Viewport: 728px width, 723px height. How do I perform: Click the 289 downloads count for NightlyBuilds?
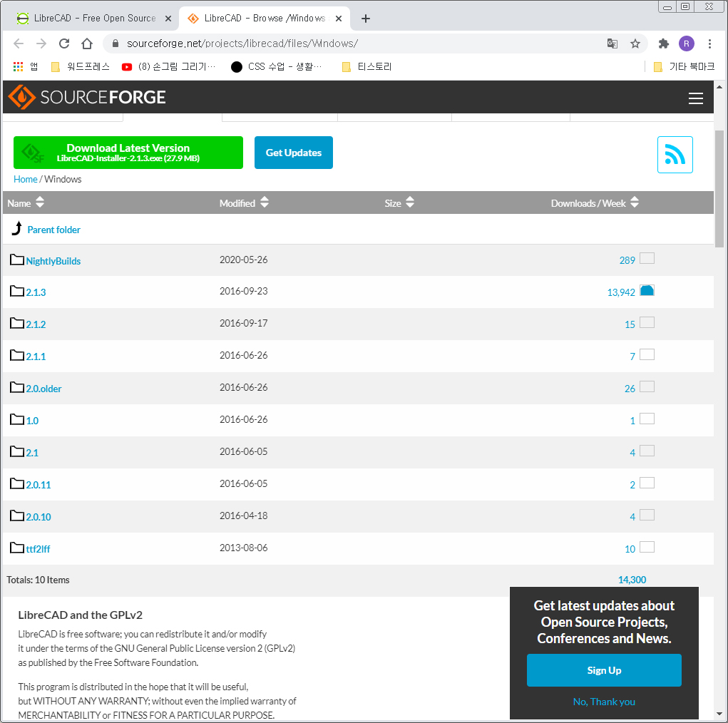click(627, 260)
